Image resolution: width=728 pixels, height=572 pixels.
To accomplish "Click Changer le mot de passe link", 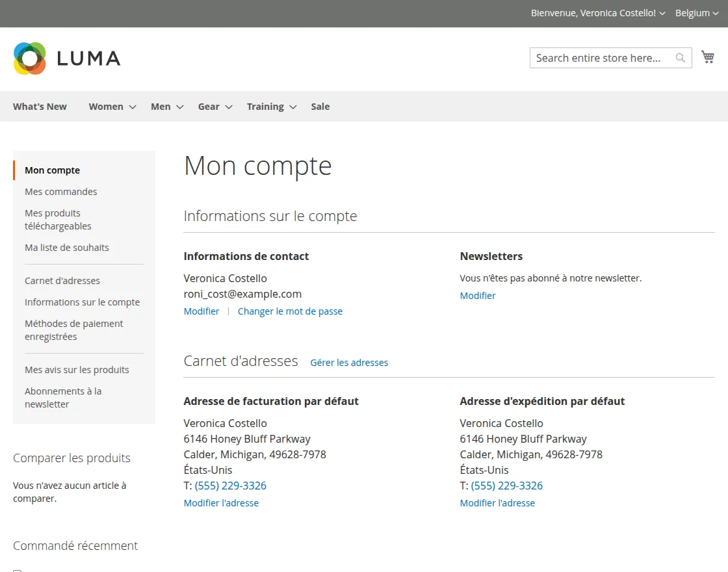I will (x=290, y=311).
